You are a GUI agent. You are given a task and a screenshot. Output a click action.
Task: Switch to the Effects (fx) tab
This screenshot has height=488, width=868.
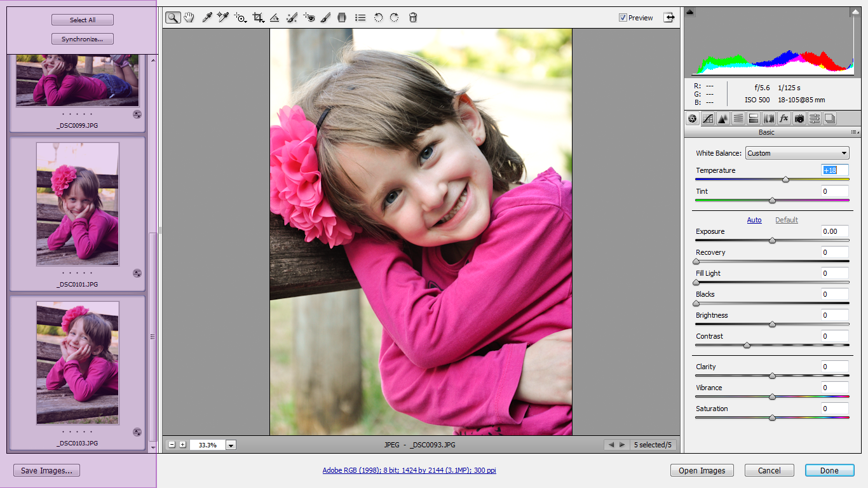784,118
